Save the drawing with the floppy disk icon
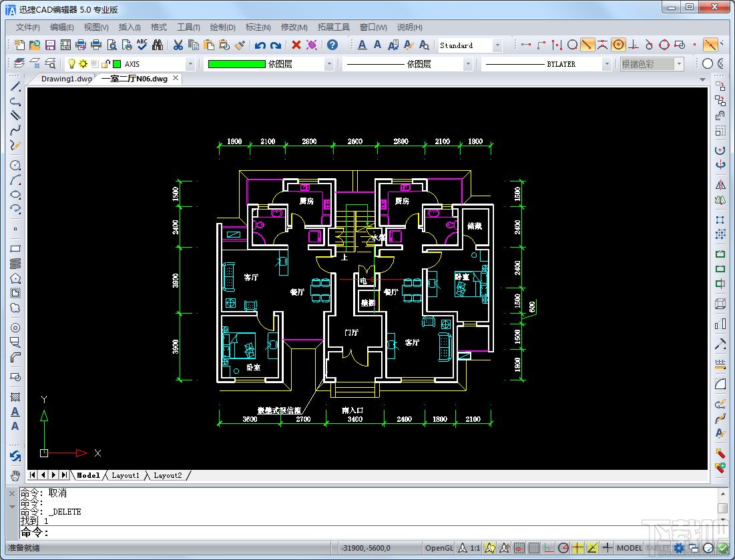This screenshot has height=560, width=735. point(50,45)
